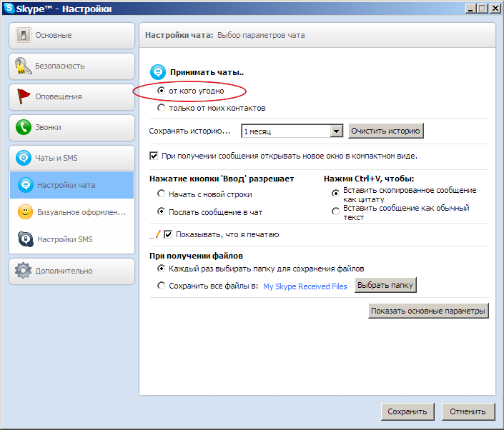Viewport: 504px width, 430px height.
Task: Select 'Сохранить все файлы в' option
Action: (x=161, y=286)
